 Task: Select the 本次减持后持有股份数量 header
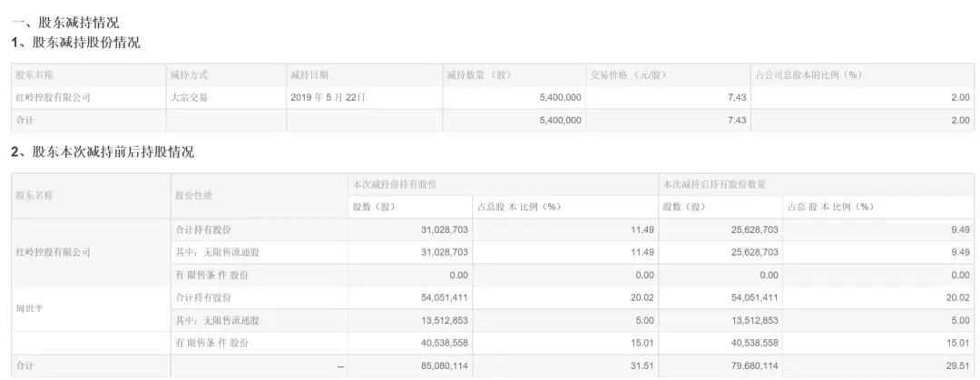(715, 185)
